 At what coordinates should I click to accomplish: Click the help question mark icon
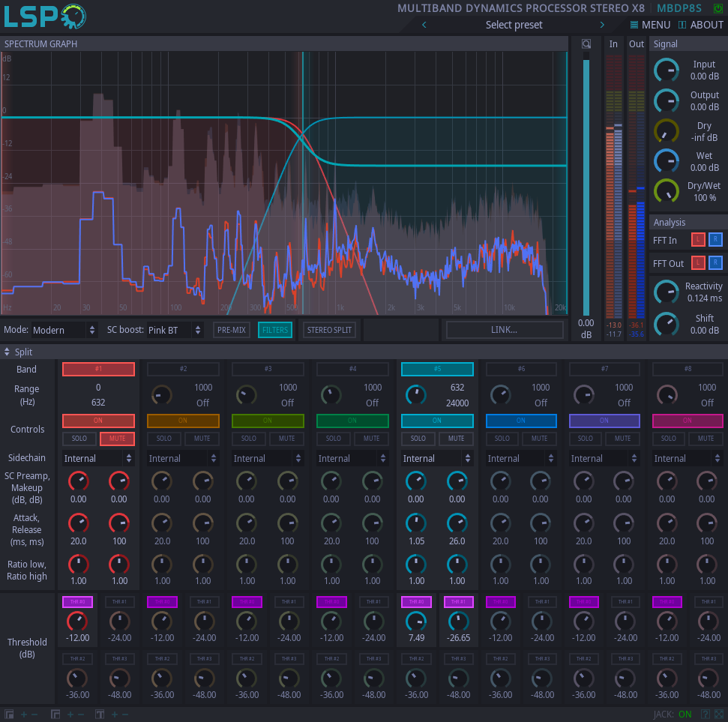(706, 715)
